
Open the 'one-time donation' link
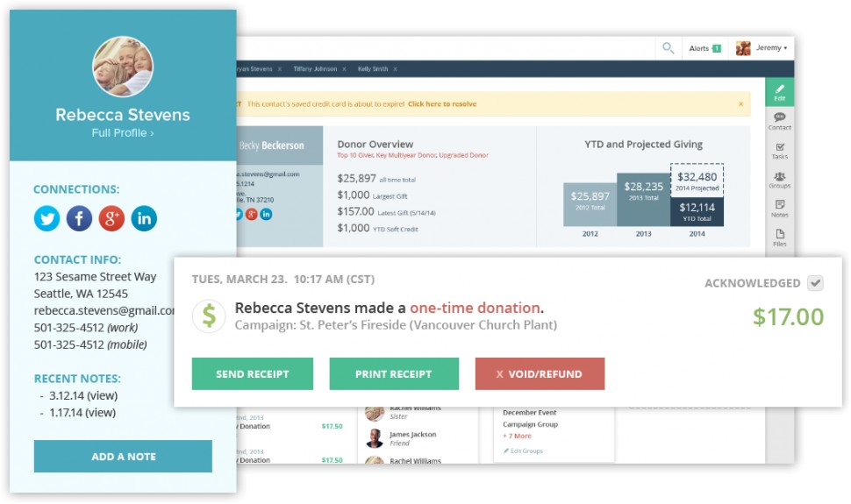point(475,309)
